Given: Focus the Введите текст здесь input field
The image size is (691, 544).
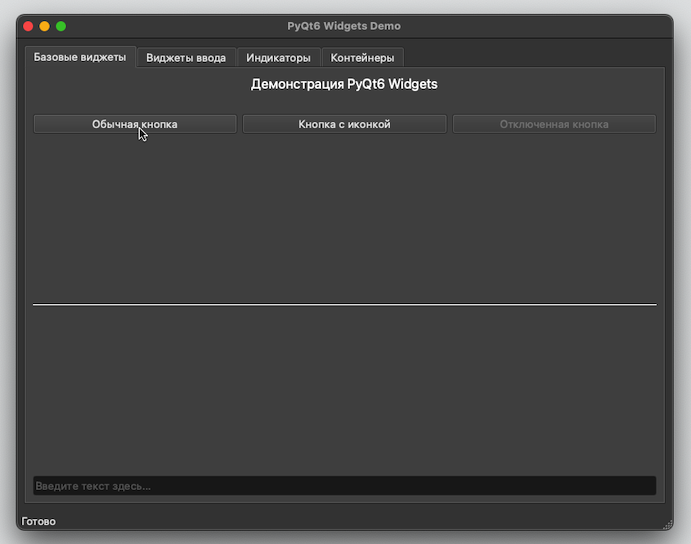Looking at the screenshot, I should click(x=345, y=486).
